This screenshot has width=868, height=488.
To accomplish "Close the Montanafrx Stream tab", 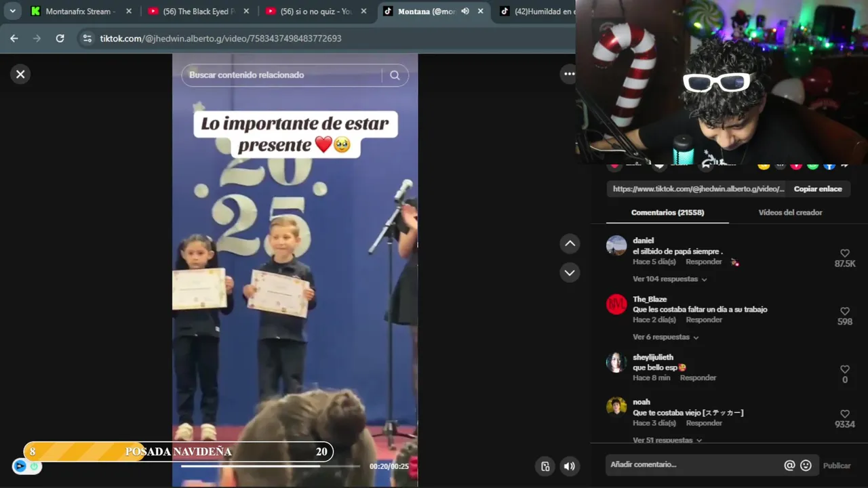I will [129, 12].
